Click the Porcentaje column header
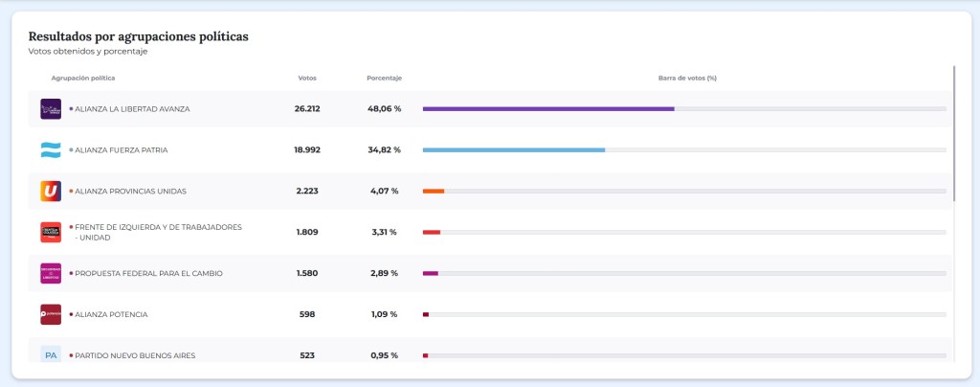Viewport: 980px width, 387px height. (x=384, y=78)
